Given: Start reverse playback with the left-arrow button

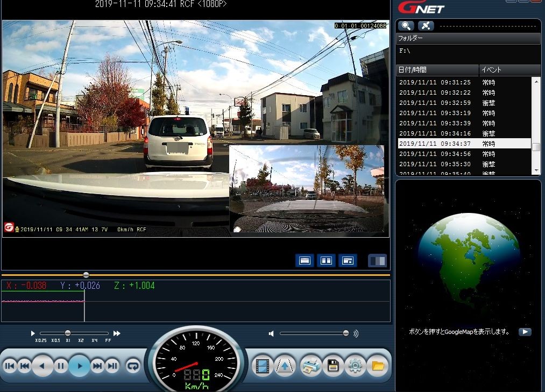Looking at the screenshot, I should tap(43, 366).
